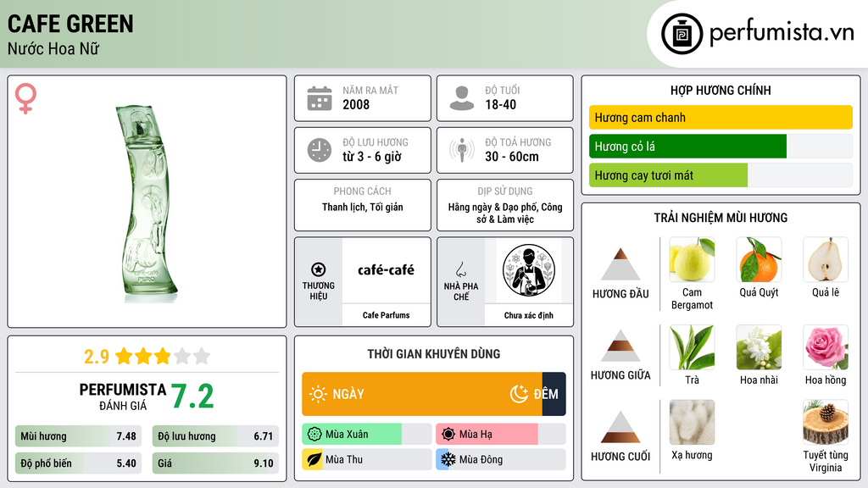This screenshot has height=488, width=868.
Task: Click the sun icon next to Ngày
Action: [x=318, y=394]
